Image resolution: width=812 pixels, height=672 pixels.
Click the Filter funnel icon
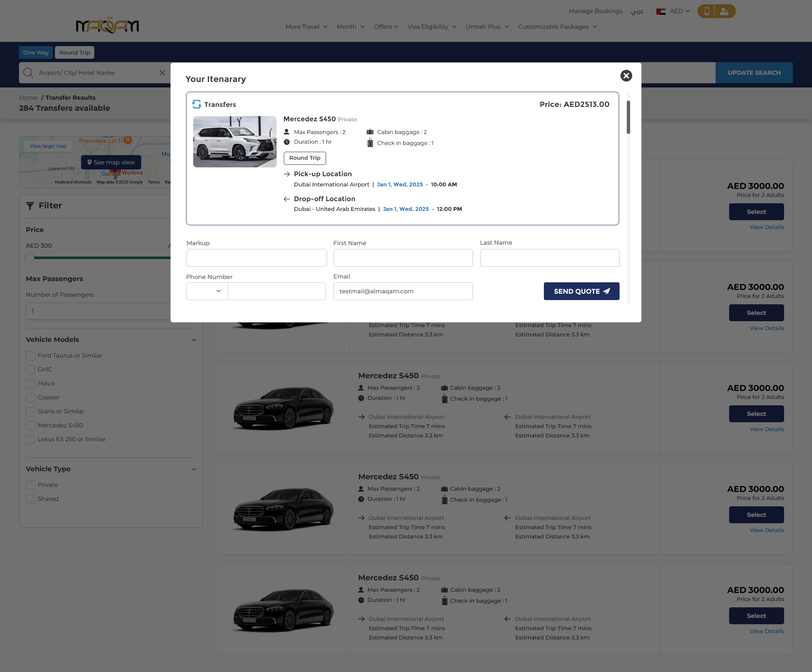click(x=30, y=206)
